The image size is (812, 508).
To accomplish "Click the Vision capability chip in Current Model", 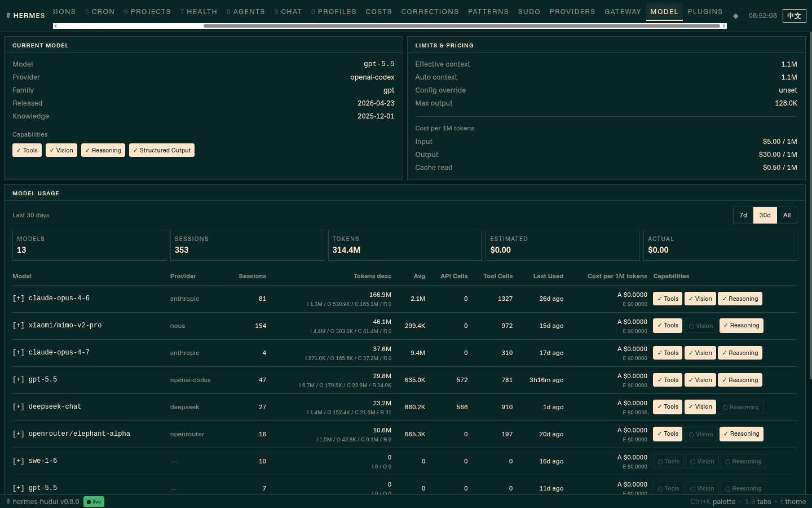I will (61, 150).
